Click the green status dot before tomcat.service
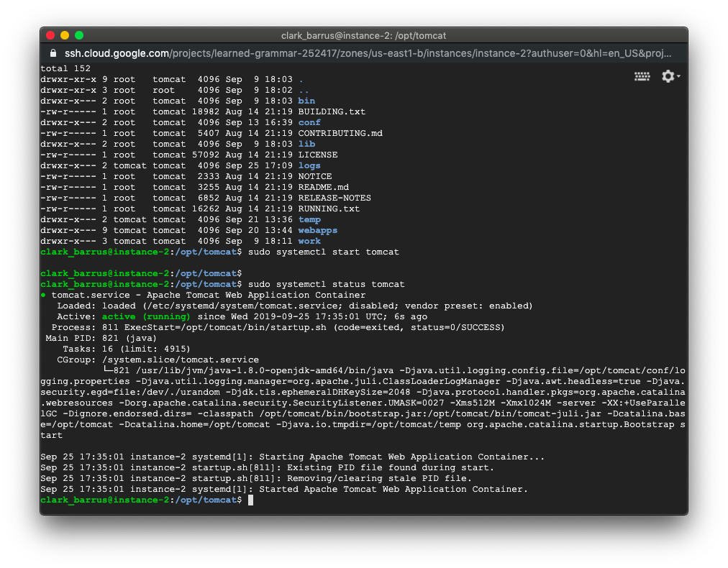This screenshot has height=568, width=728. point(43,295)
